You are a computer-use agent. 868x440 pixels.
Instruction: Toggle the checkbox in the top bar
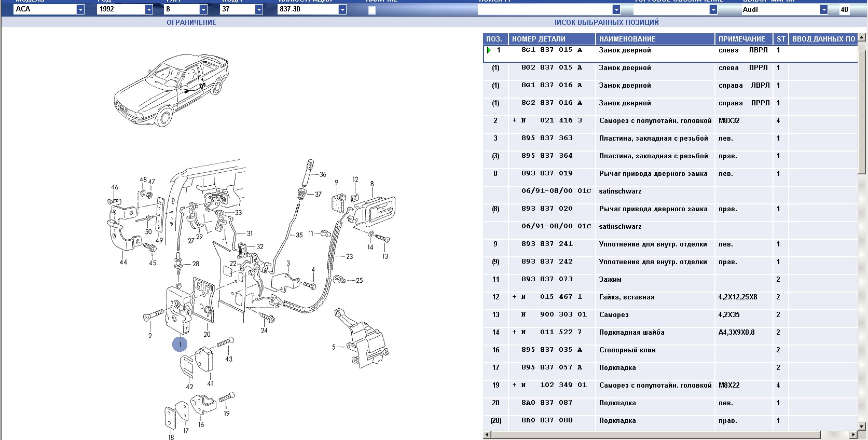(372, 10)
